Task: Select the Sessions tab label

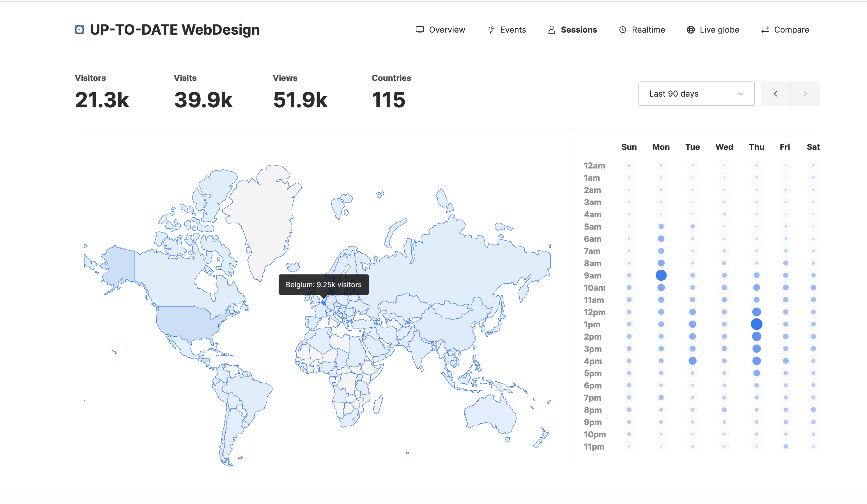Action: [579, 30]
